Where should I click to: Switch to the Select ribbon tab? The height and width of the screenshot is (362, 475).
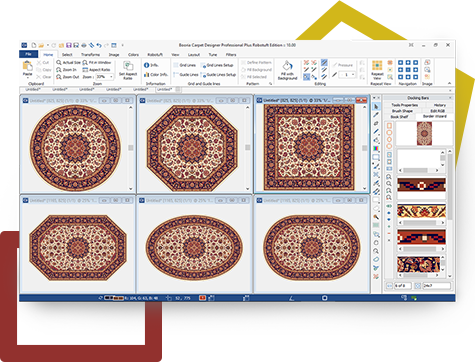(67, 55)
